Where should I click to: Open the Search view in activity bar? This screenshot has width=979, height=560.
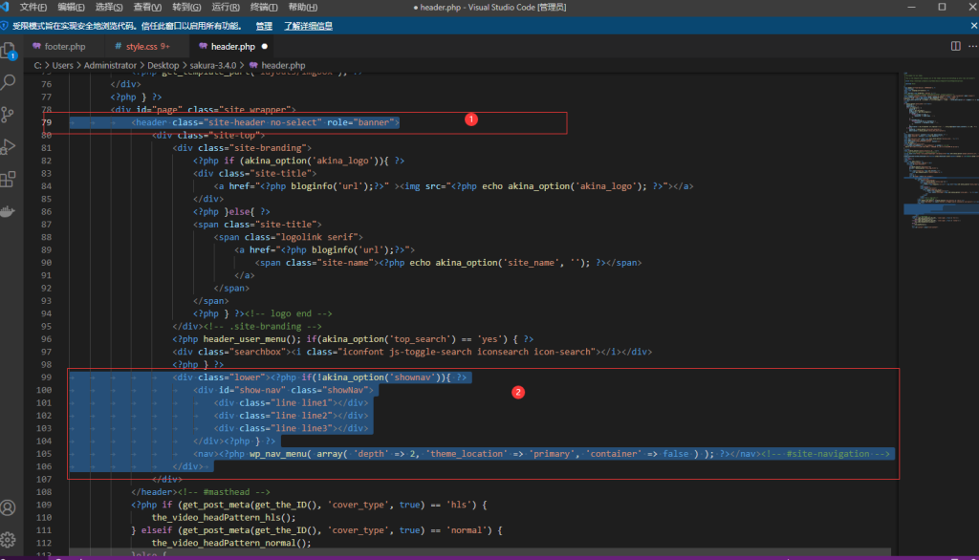click(x=9, y=82)
